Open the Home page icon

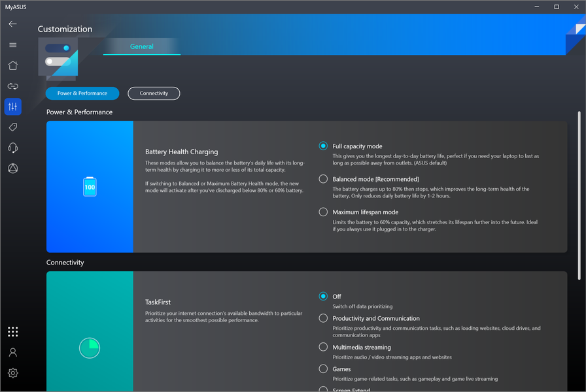pos(12,65)
